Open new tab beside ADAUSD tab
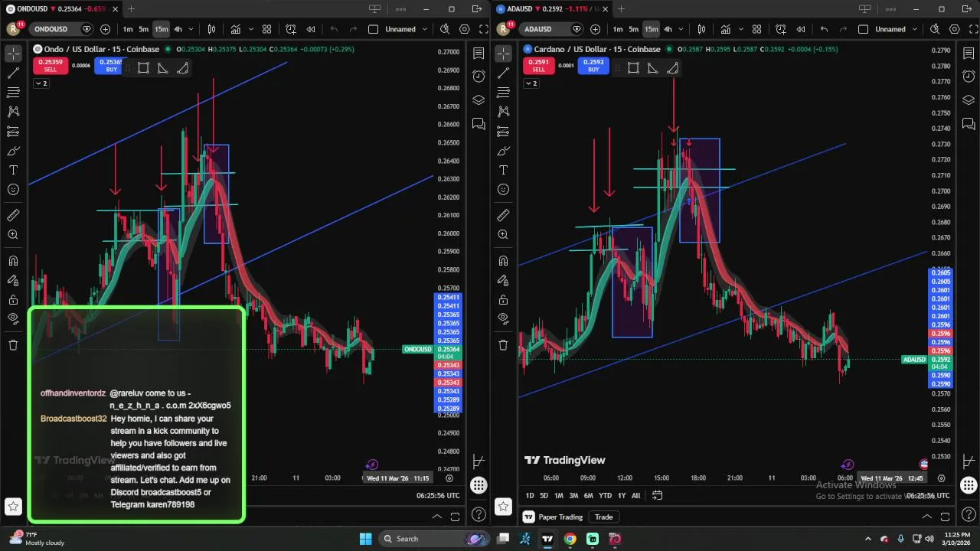 pyautogui.click(x=621, y=9)
